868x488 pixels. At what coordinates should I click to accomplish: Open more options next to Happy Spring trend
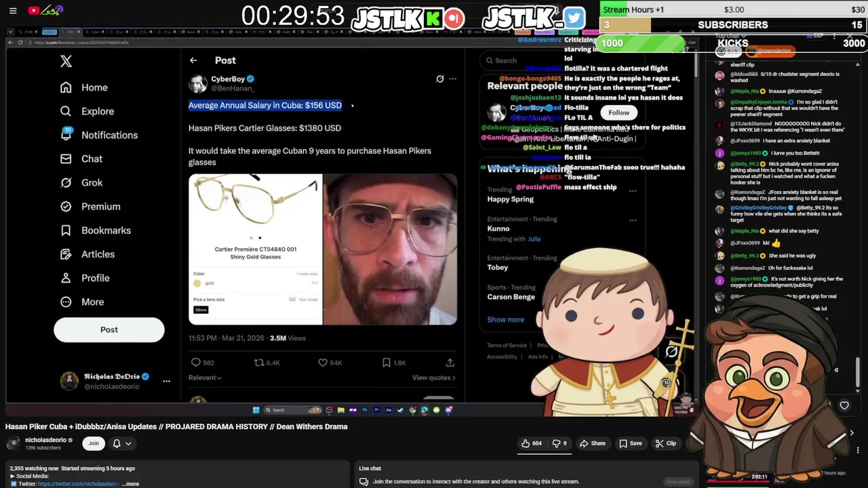click(x=633, y=191)
